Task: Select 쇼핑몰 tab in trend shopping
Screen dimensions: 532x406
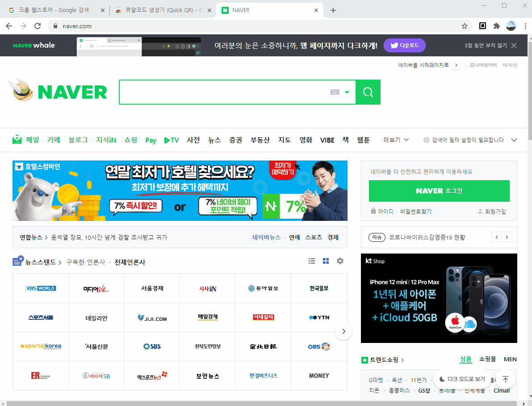Action: (487, 359)
